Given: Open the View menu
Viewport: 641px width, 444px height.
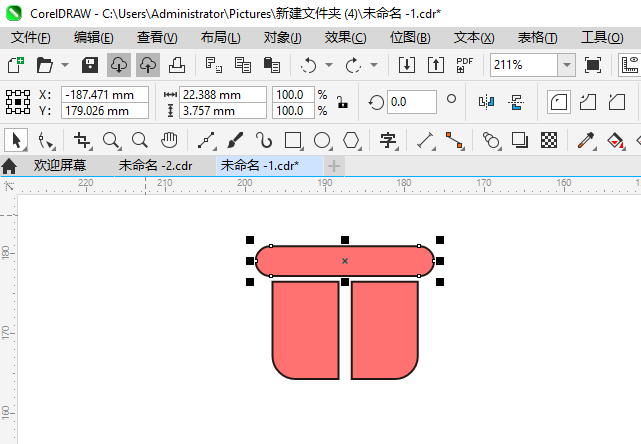Looking at the screenshot, I should (157, 38).
